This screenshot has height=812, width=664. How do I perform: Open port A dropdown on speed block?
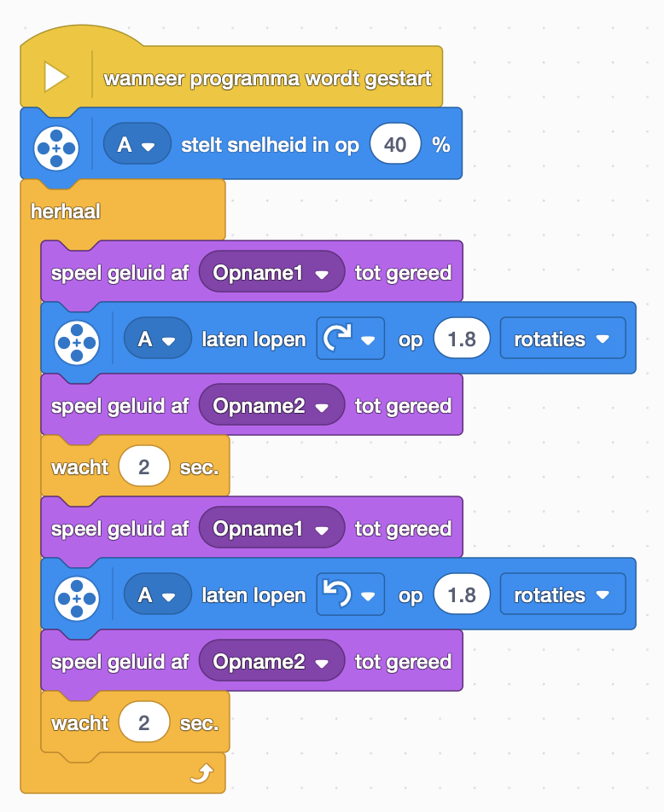[137, 144]
